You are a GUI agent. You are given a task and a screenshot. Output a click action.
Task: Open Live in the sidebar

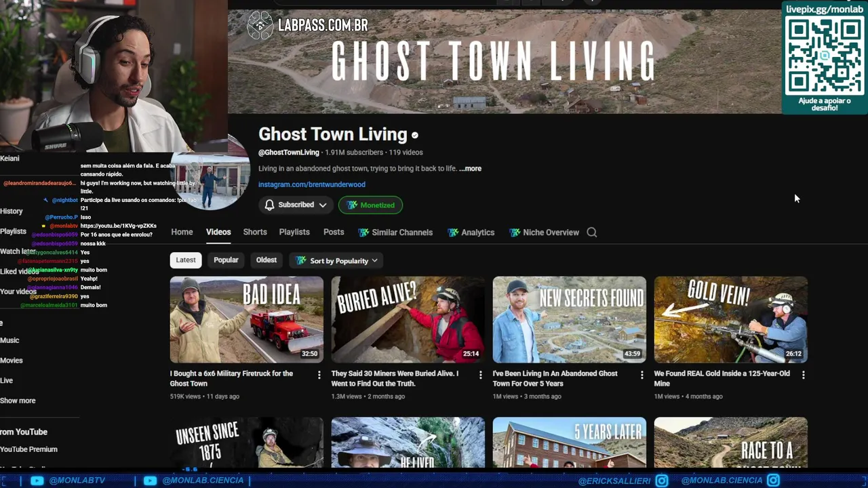click(7, 381)
